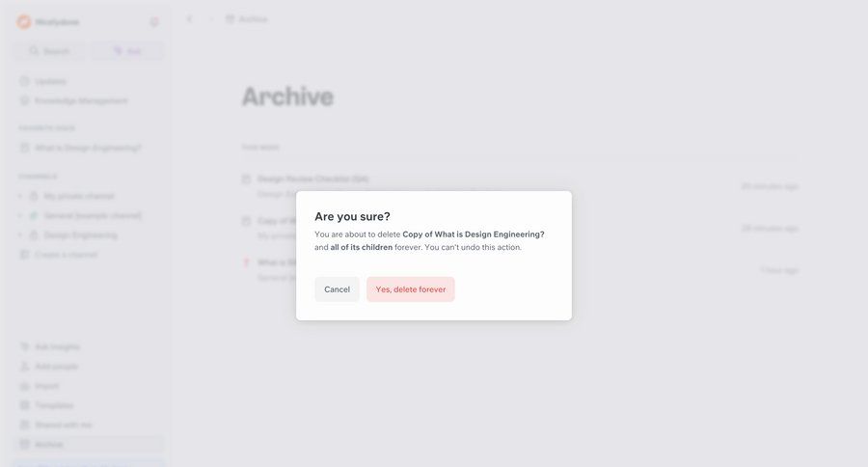Click the Add people icon

[x=25, y=367]
